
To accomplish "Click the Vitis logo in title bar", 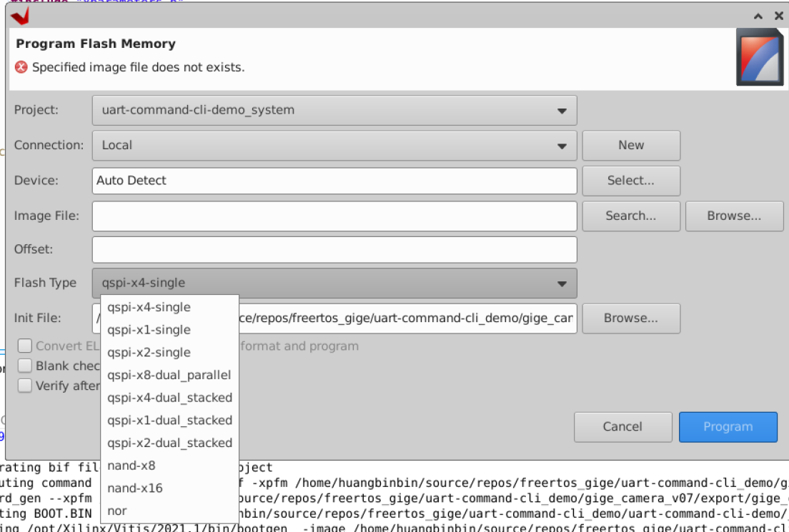I will [19, 16].
